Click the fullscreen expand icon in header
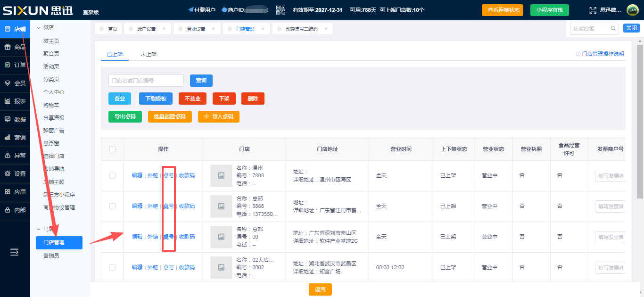 click(x=593, y=10)
